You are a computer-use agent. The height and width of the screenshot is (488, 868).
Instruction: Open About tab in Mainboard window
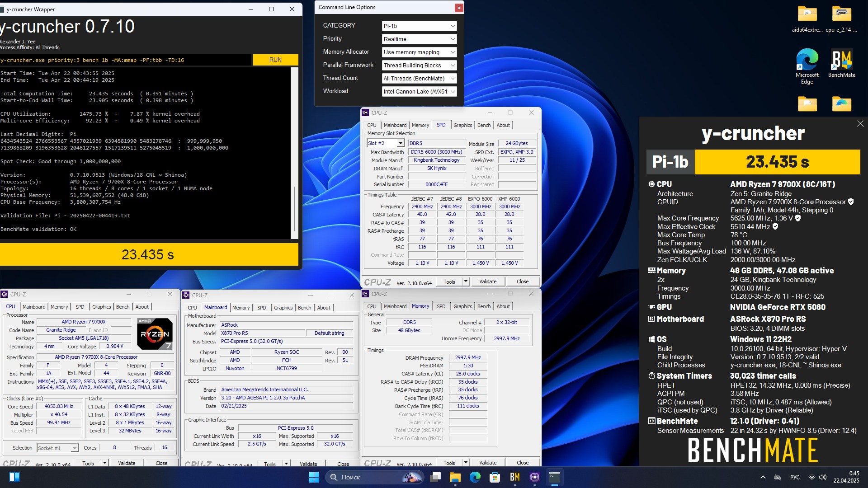323,308
